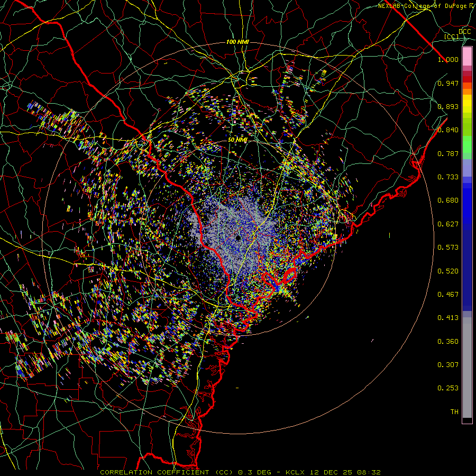Image resolution: width=476 pixels, height=476 pixels.
Task: Click the 0.467 scale value
Action: pyautogui.click(x=448, y=295)
